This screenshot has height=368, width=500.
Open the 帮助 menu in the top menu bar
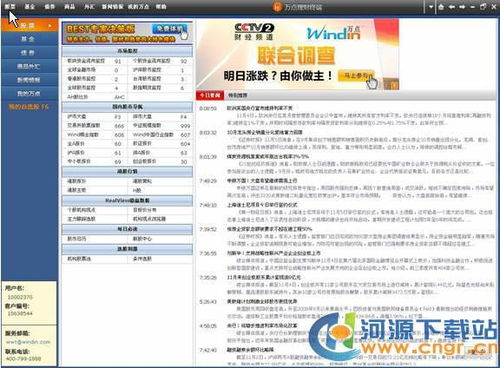[x=161, y=7]
